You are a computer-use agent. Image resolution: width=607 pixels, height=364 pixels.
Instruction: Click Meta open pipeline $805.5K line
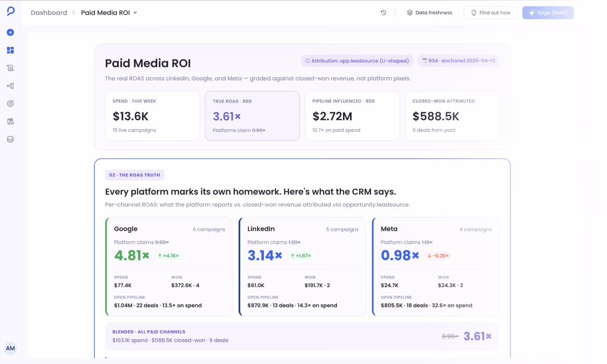tap(426, 305)
